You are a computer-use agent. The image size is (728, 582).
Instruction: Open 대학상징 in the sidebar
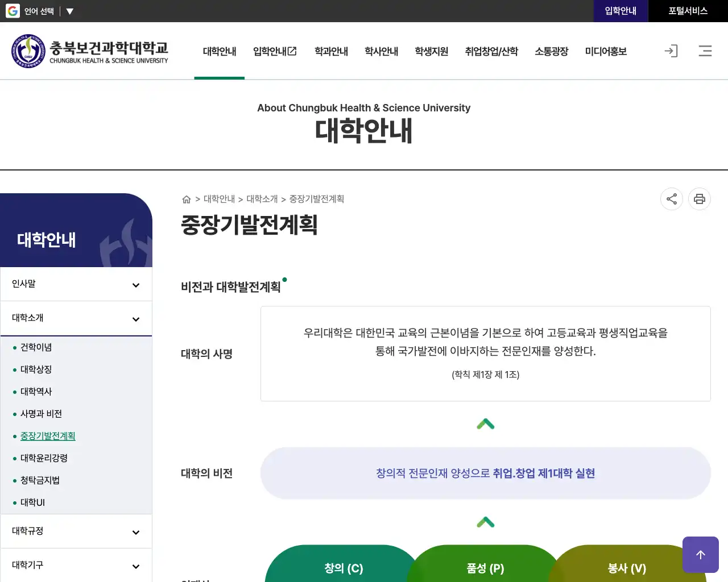pos(36,369)
